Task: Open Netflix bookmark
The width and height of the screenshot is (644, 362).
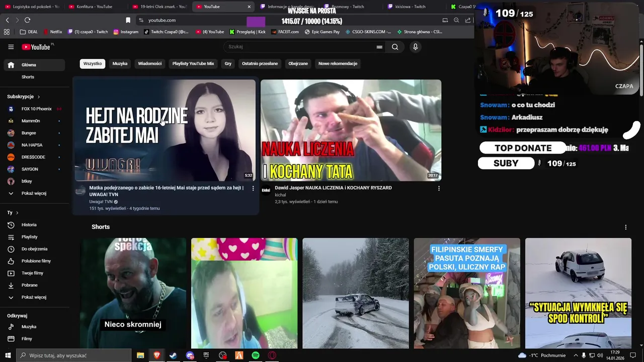Action: tap(53, 32)
